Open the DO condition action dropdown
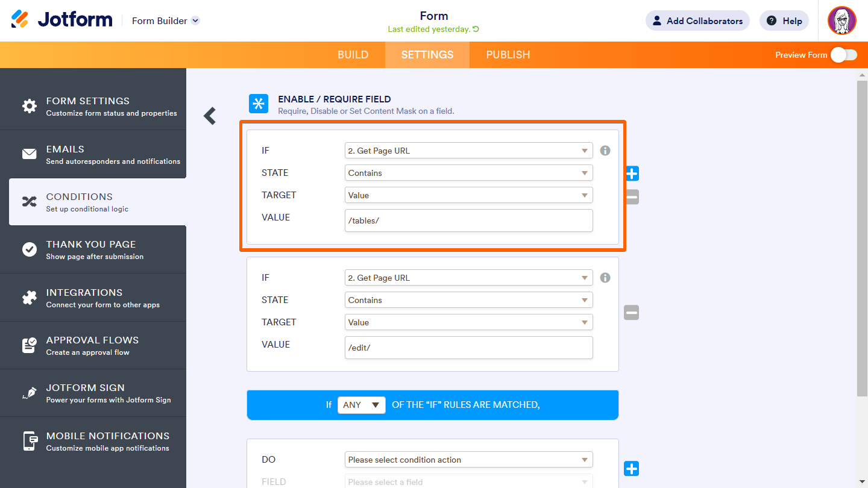Viewport: 868px width, 488px height. pos(468,460)
